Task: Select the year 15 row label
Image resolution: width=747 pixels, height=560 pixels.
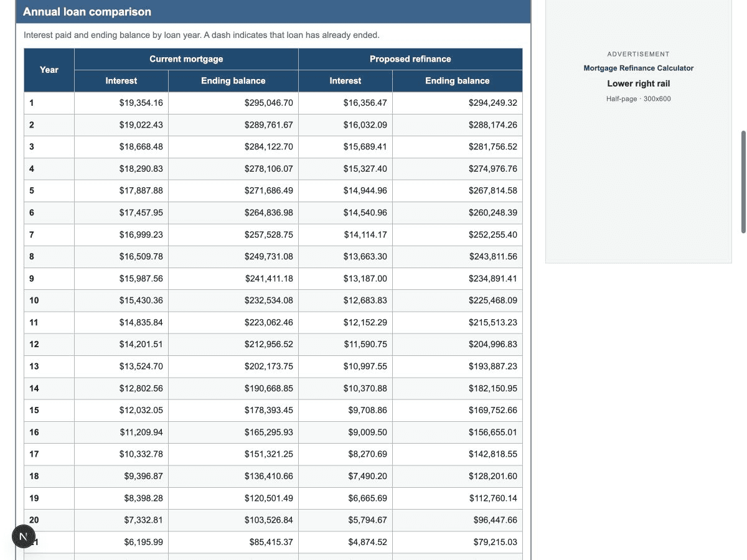Action: pos(49,411)
